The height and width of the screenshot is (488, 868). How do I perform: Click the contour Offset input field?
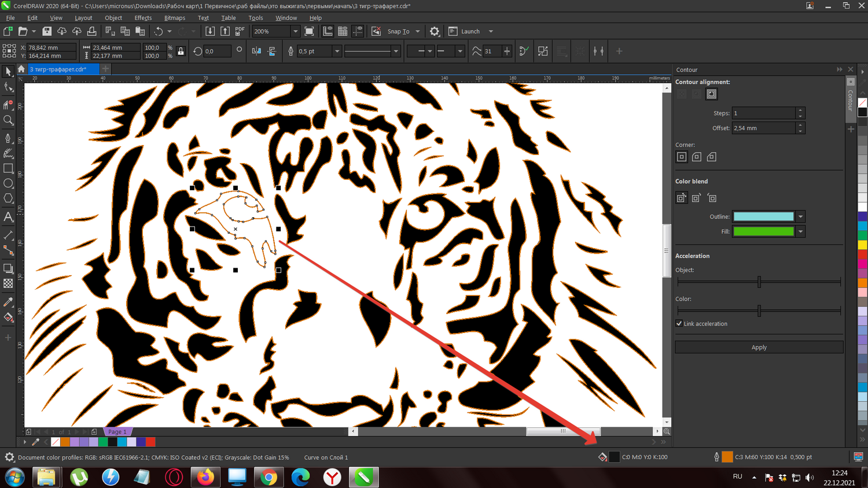(763, 128)
